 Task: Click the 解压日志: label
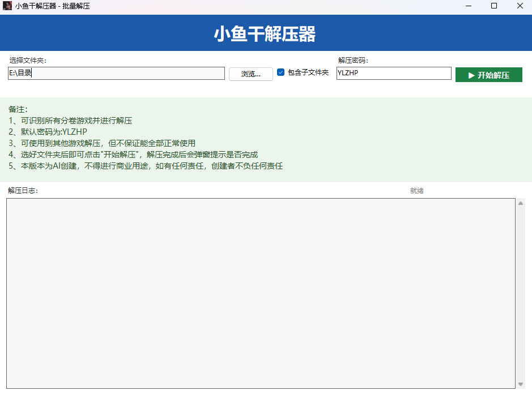23,191
